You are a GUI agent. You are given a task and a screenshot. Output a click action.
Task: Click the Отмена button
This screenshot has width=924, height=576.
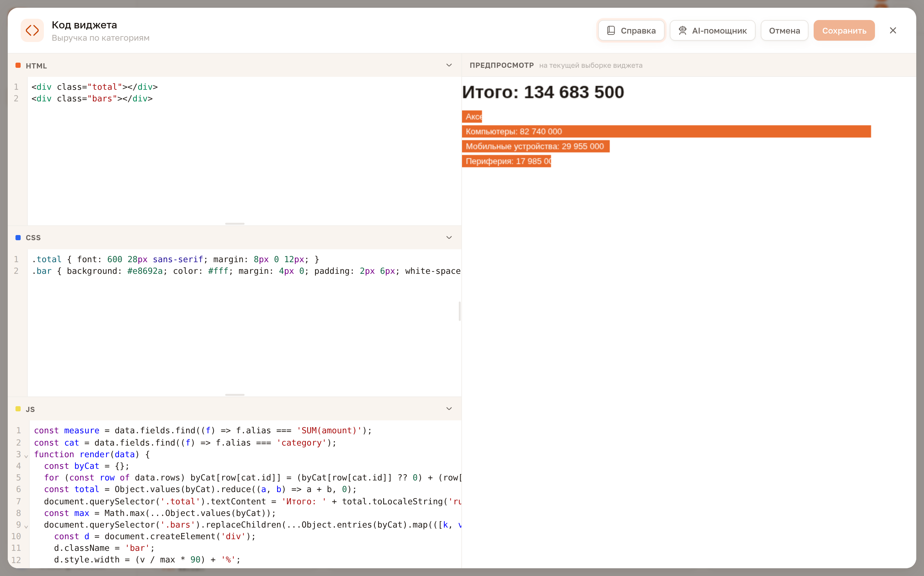784,30
